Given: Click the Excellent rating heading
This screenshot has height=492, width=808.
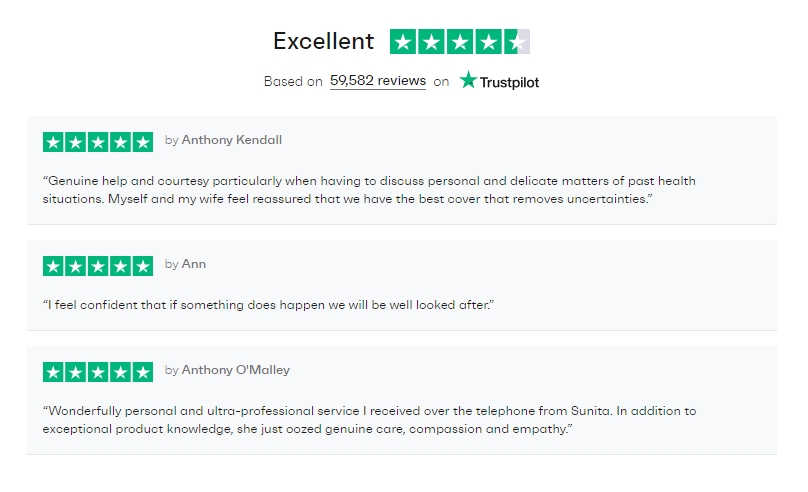Looking at the screenshot, I should [x=324, y=41].
